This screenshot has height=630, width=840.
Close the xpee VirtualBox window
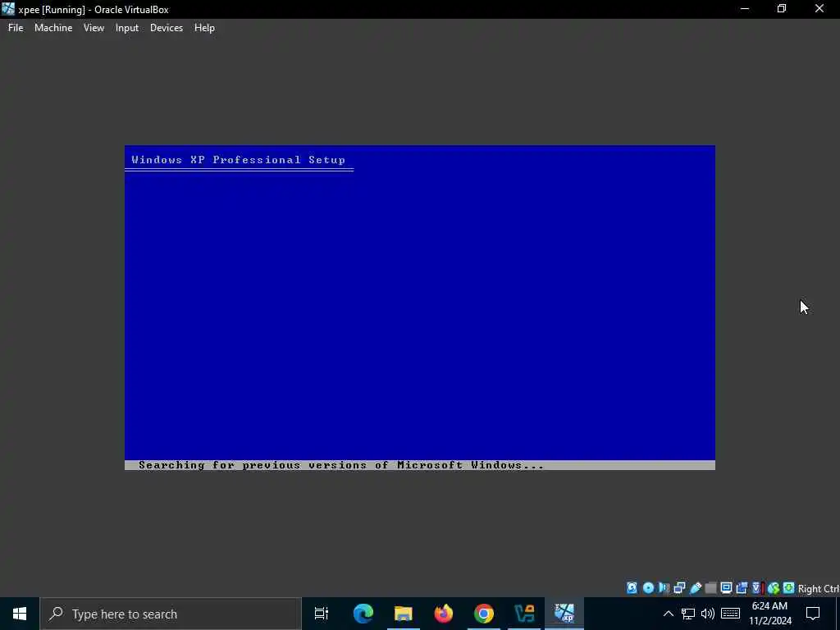tap(819, 9)
